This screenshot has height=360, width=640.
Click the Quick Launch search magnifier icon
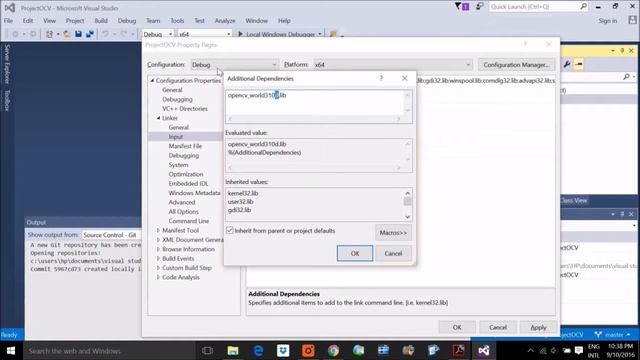tap(583, 7)
